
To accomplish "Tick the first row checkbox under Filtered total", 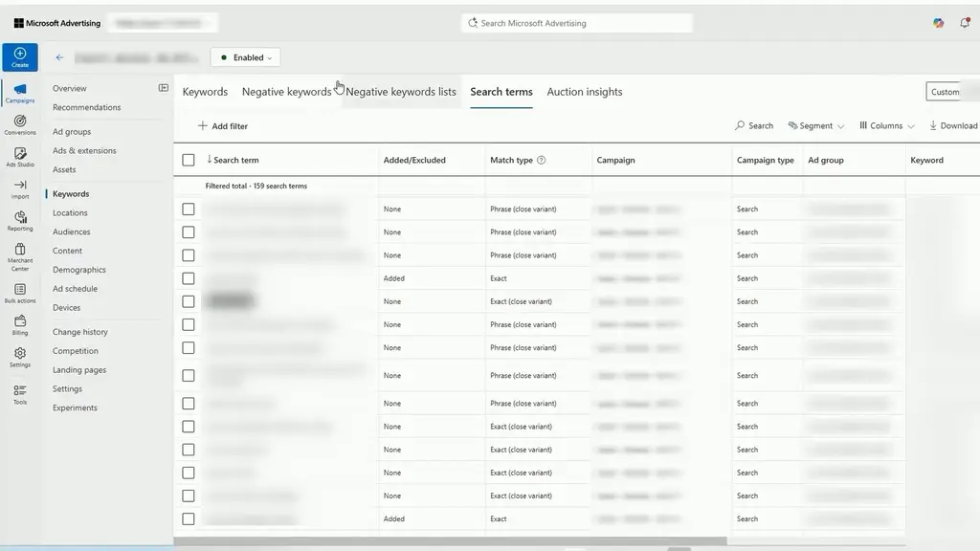I will 189,209.
